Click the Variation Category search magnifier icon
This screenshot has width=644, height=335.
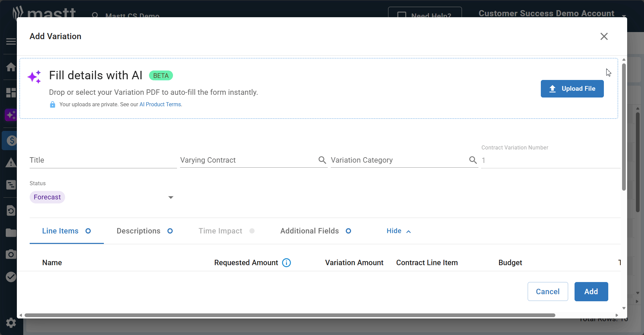click(x=473, y=160)
